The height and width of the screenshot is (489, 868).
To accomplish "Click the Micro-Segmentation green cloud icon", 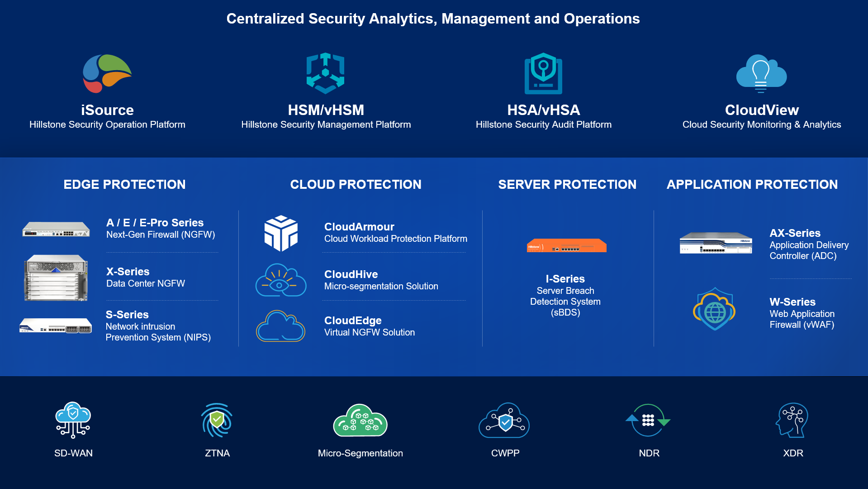I will tap(360, 420).
